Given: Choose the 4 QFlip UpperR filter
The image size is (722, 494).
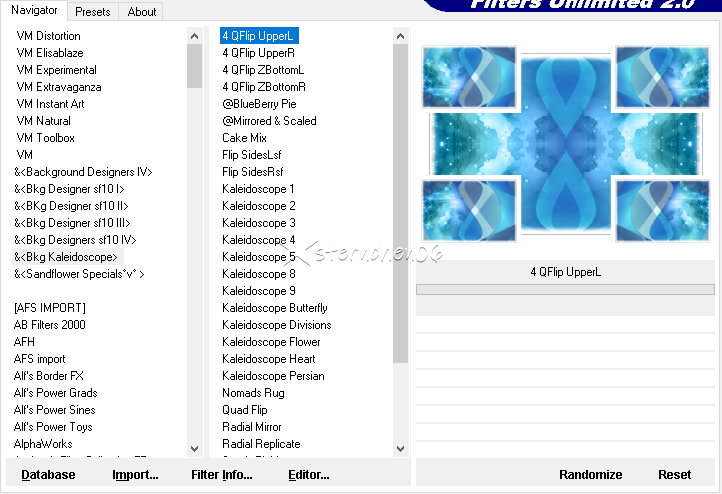Looking at the screenshot, I should [x=259, y=53].
